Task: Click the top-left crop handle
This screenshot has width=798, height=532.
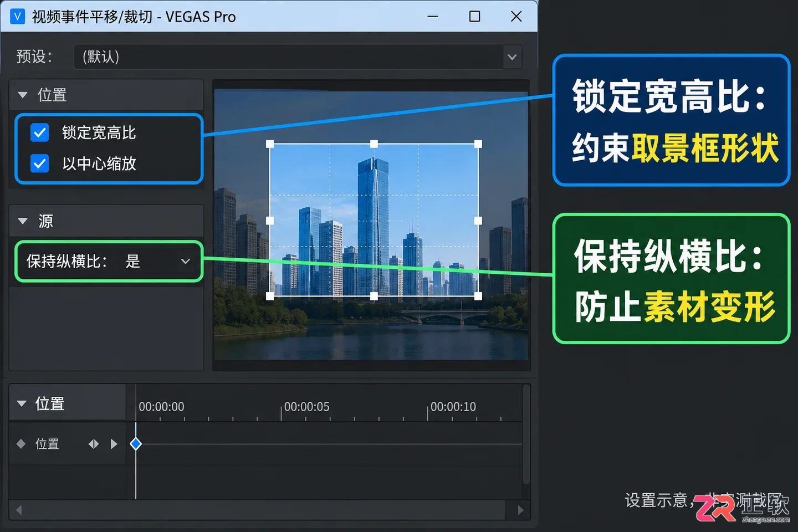Action: point(270,144)
